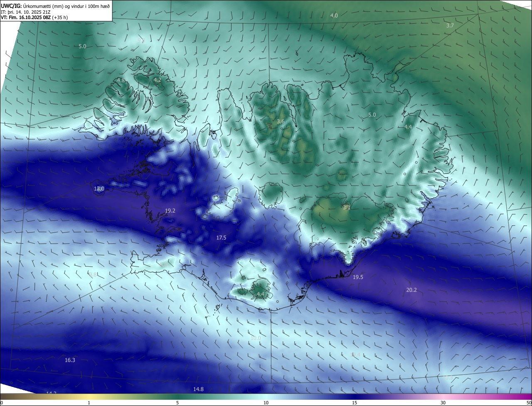532x406 pixels.
Task: Click the 3.6 value label
Action: point(281,121)
